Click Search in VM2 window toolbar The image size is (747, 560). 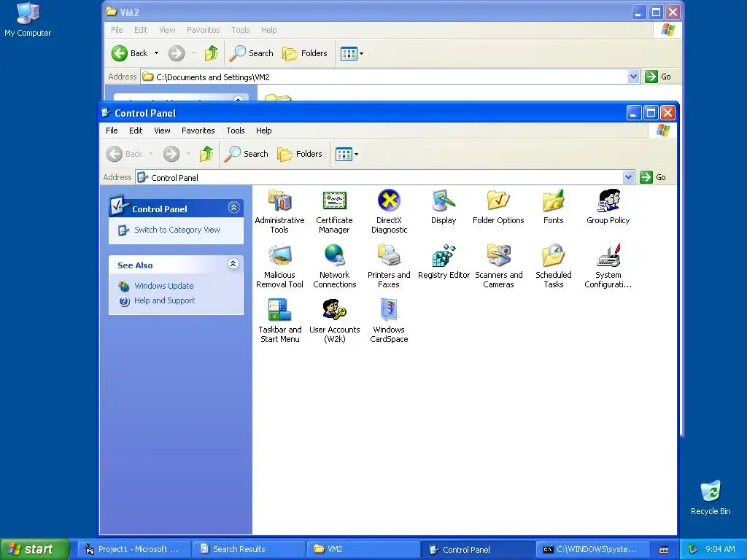pos(251,53)
